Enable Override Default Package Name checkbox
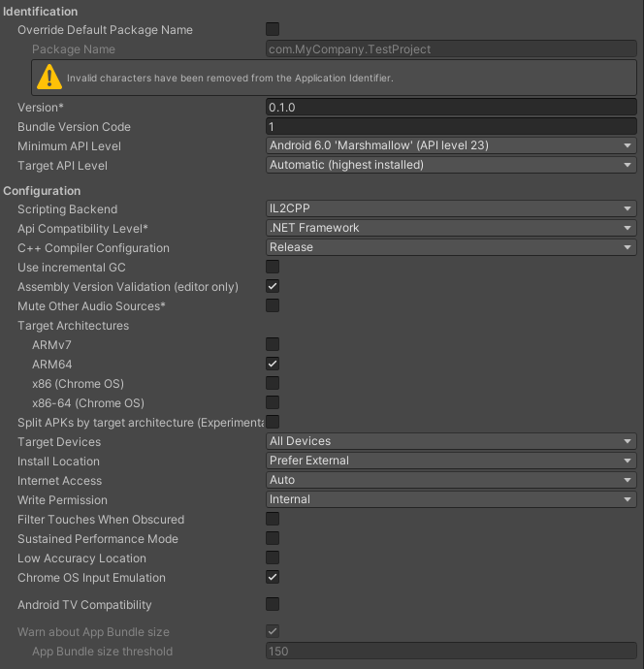This screenshot has width=644, height=669. (273, 30)
